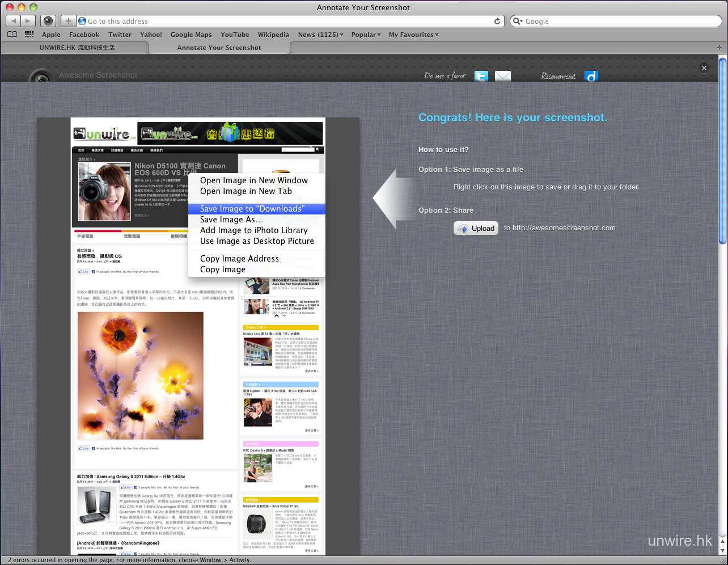Recommend using the blue Delicious icon
Screen dimensions: 728x565
591,76
